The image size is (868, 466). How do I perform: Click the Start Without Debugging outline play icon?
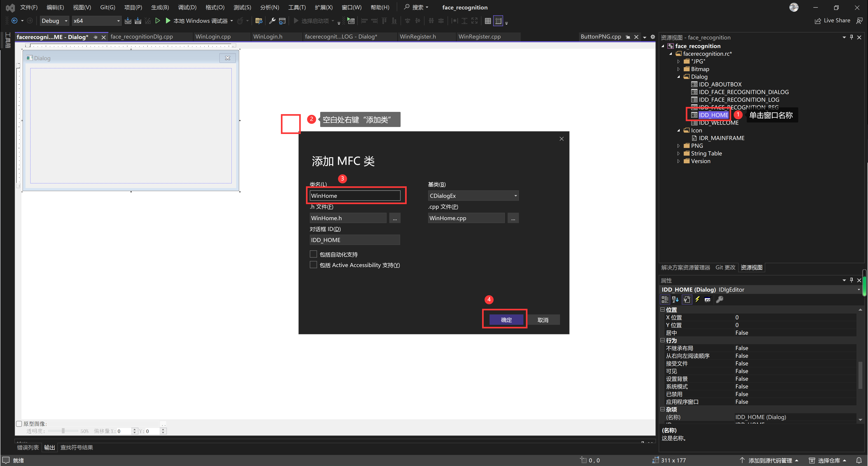point(157,21)
